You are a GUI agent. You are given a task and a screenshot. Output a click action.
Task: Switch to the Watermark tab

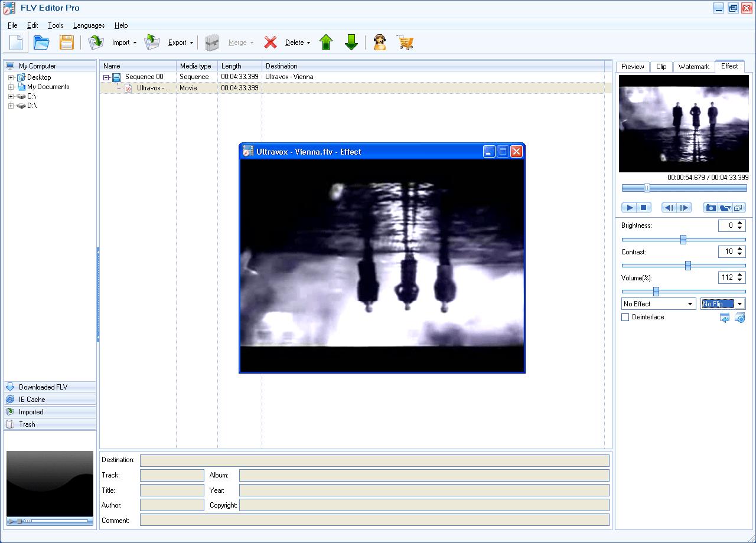(x=694, y=67)
